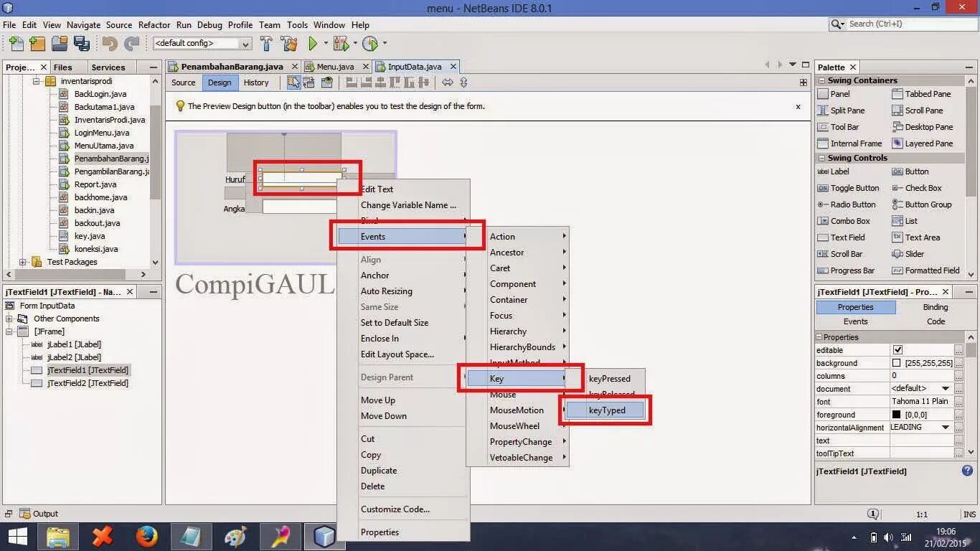This screenshot has height=551, width=980.
Task: Click the Debug Project icon
Action: pos(341,44)
